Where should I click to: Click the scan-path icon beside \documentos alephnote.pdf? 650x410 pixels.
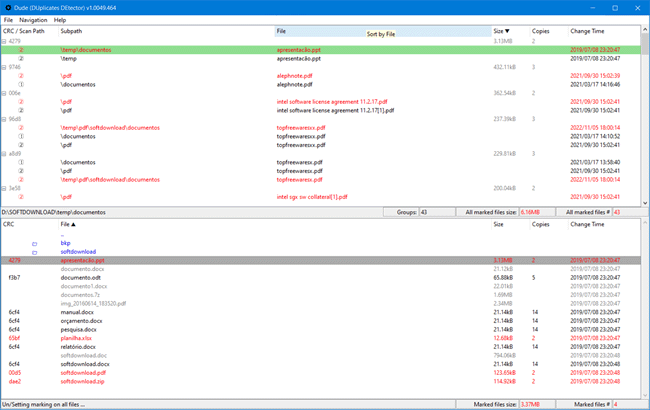point(21,85)
